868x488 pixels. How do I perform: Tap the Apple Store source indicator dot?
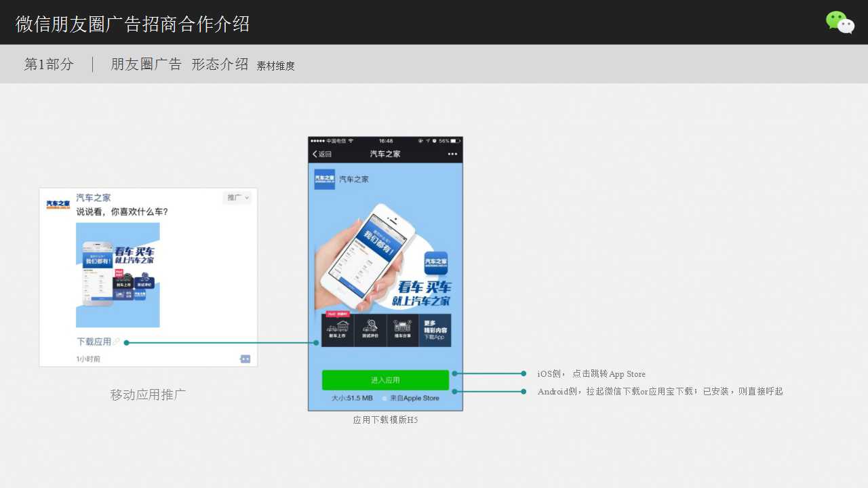(384, 399)
